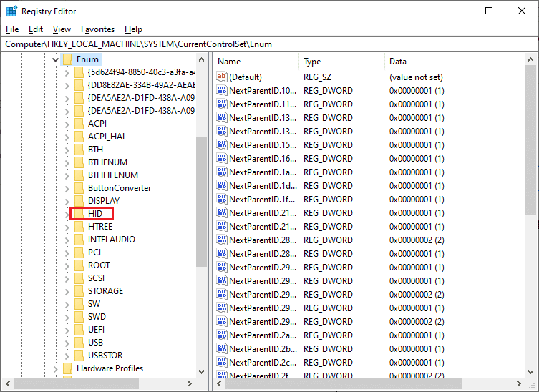The height and width of the screenshot is (392, 539).
Task: Click the registry path address bar
Action: (x=269, y=44)
